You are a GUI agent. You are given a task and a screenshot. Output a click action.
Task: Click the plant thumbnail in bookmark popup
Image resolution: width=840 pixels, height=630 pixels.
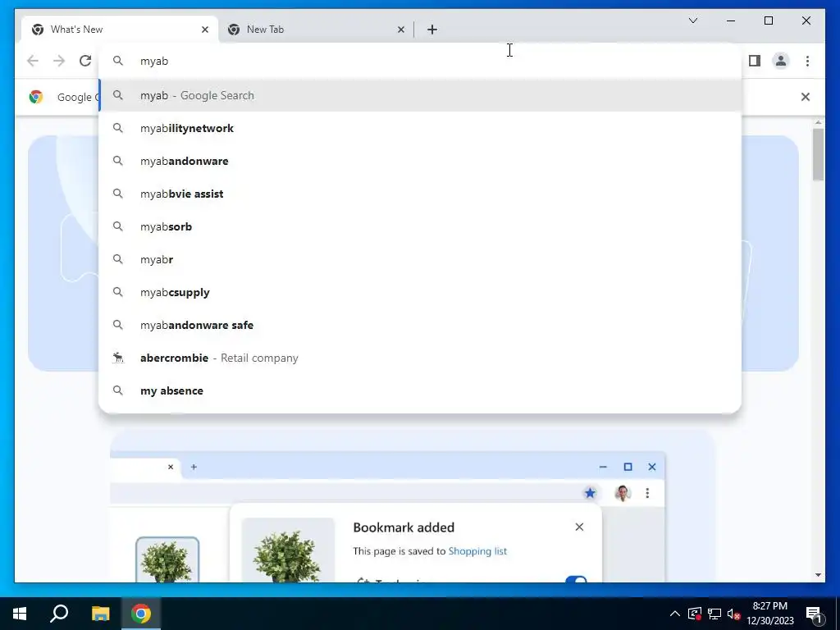(288, 550)
